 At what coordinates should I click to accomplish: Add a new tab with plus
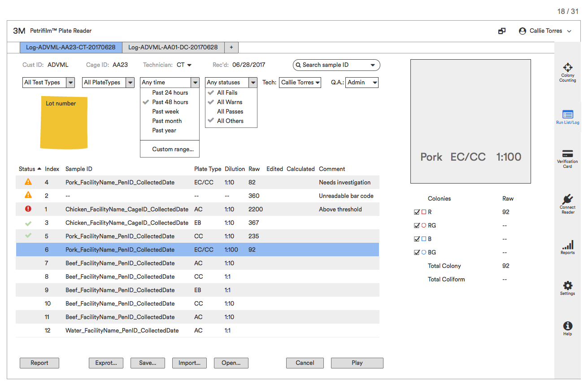pos(231,47)
